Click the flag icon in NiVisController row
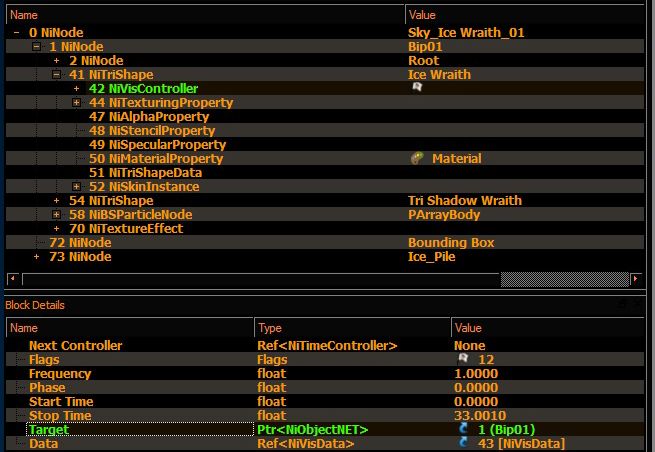Image resolution: width=655 pixels, height=452 pixels. coord(417,87)
